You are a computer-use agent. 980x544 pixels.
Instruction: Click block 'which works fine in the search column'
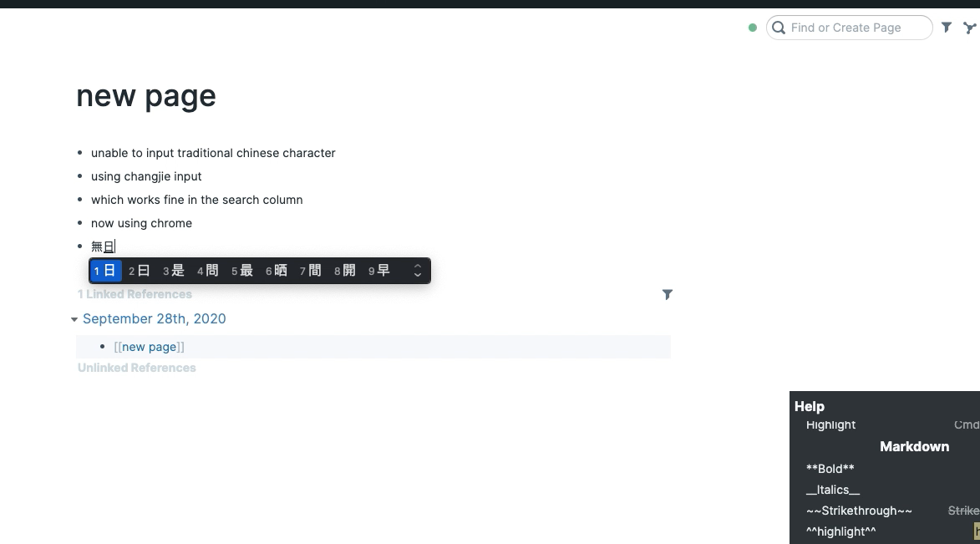click(x=197, y=200)
